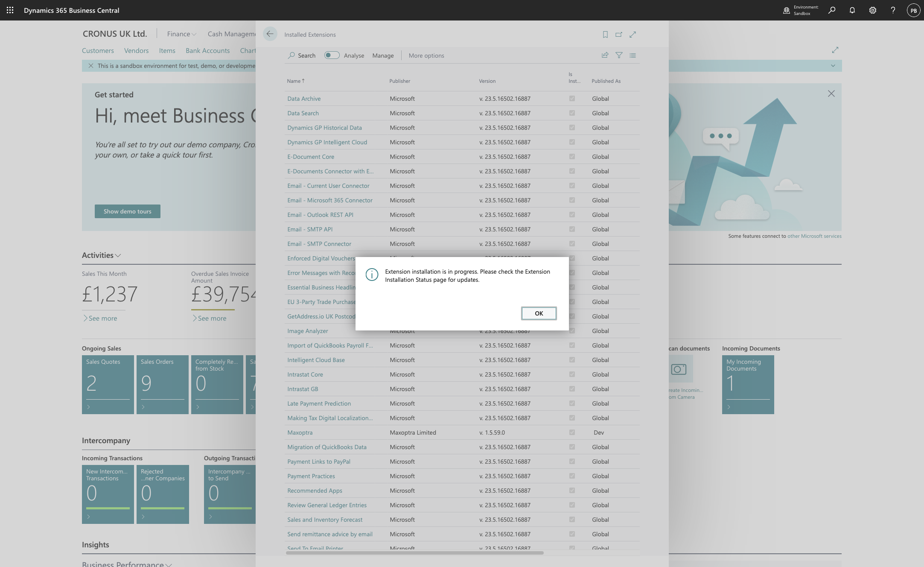924x567 pixels.
Task: Click the Create Incoming from Camera icon
Action: click(678, 369)
